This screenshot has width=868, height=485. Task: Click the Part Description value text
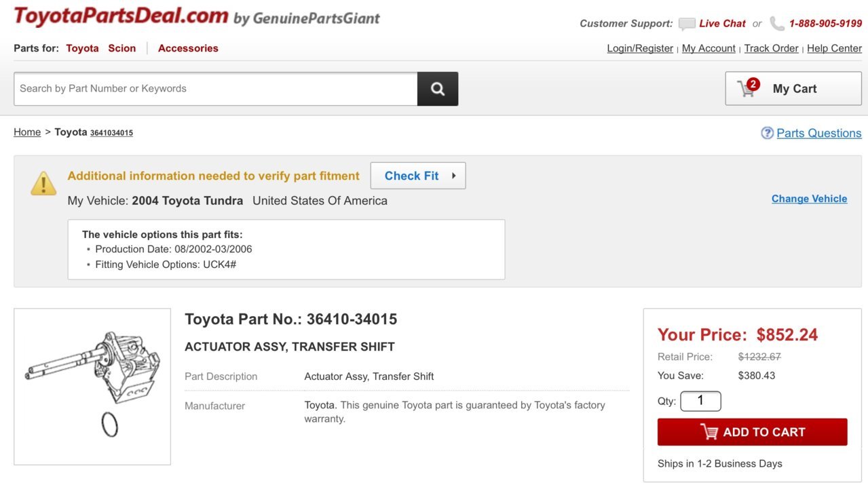pos(369,376)
